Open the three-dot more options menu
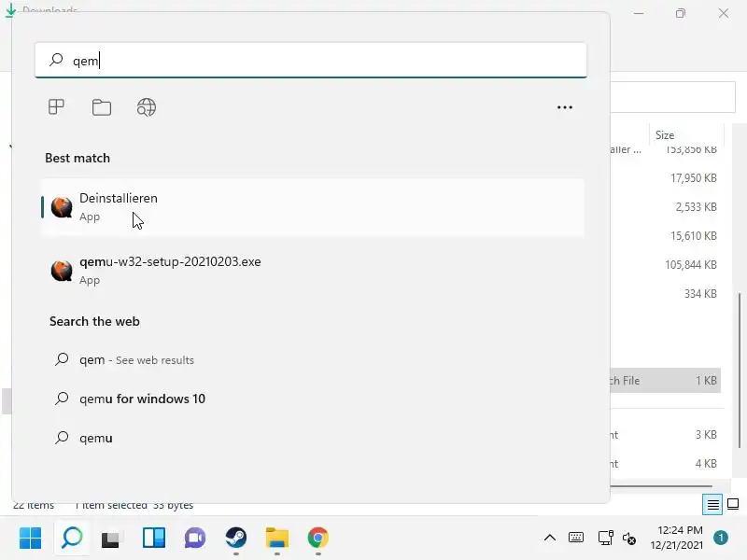 click(565, 107)
